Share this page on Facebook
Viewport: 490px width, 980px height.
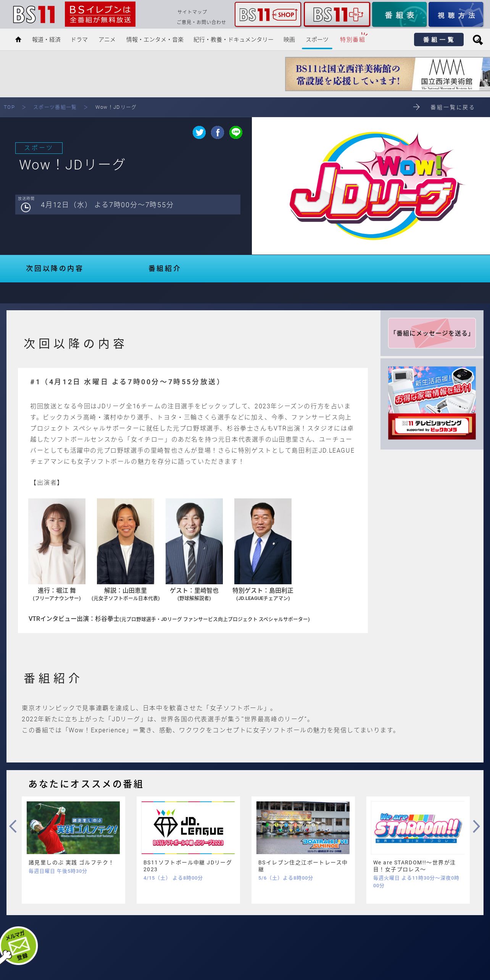pyautogui.click(x=218, y=132)
